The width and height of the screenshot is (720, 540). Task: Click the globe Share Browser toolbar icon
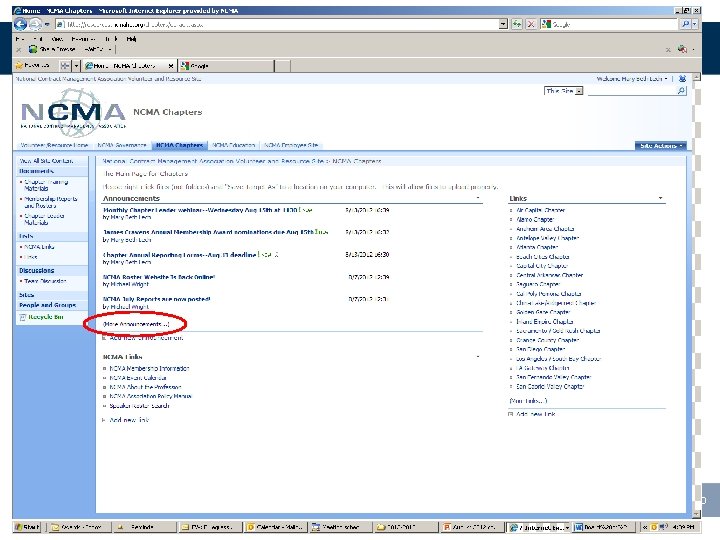point(33,49)
